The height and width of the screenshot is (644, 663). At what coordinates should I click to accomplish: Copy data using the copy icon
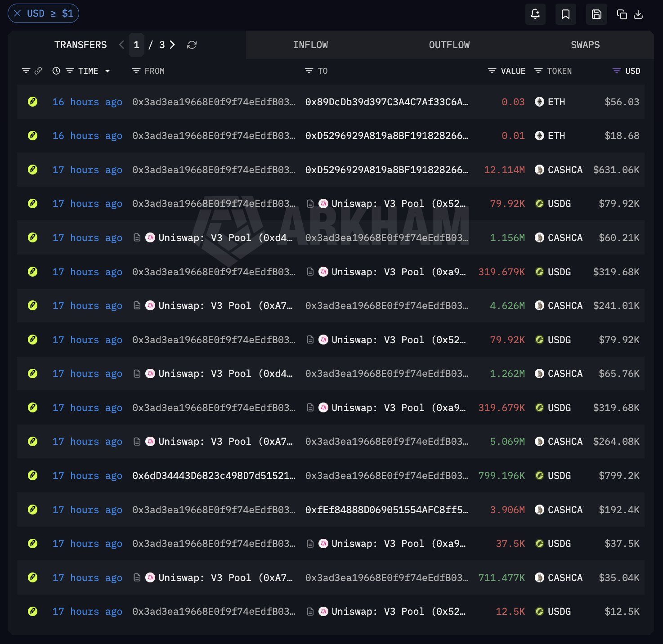[x=622, y=14]
